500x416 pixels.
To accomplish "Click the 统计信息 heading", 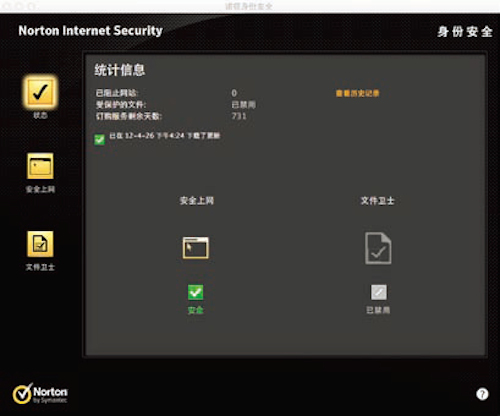I will click(x=120, y=70).
